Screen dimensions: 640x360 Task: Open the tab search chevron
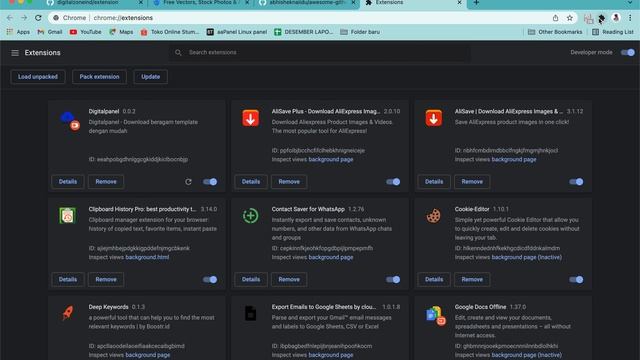630,3
